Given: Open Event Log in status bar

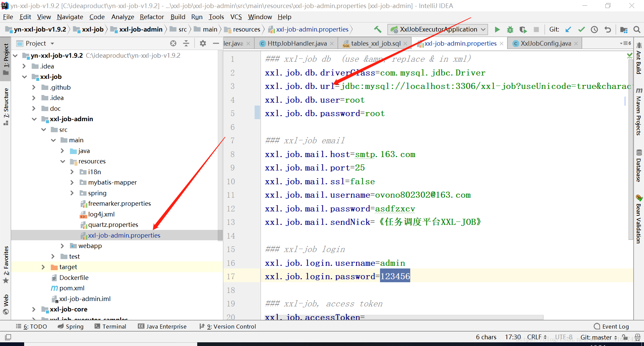Looking at the screenshot, I should (611, 327).
